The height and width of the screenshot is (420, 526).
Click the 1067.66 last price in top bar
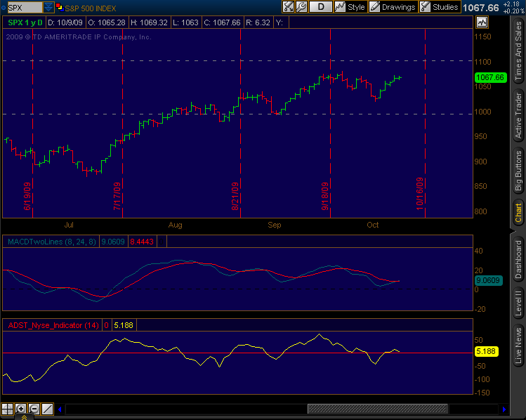481,8
